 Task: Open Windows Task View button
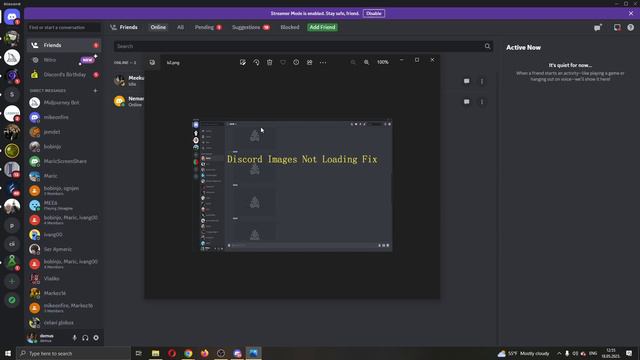click(139, 353)
